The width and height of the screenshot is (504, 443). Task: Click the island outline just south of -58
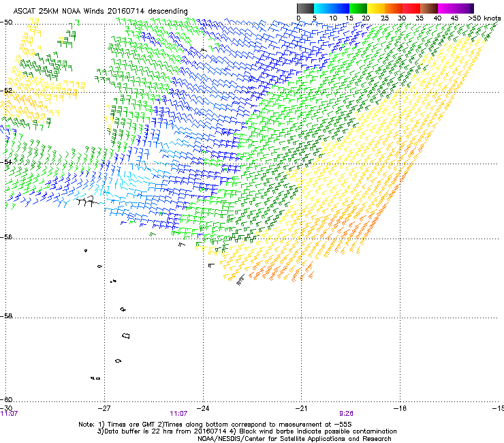point(126,335)
